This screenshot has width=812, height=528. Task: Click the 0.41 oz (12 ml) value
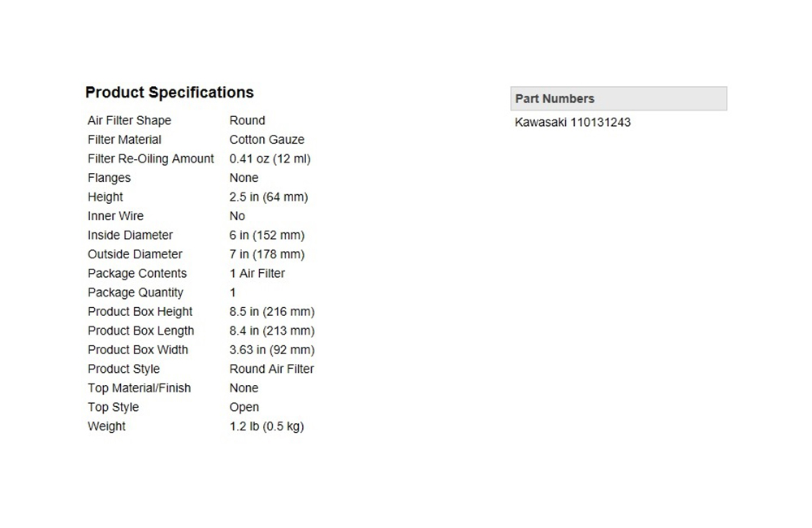tap(270, 158)
